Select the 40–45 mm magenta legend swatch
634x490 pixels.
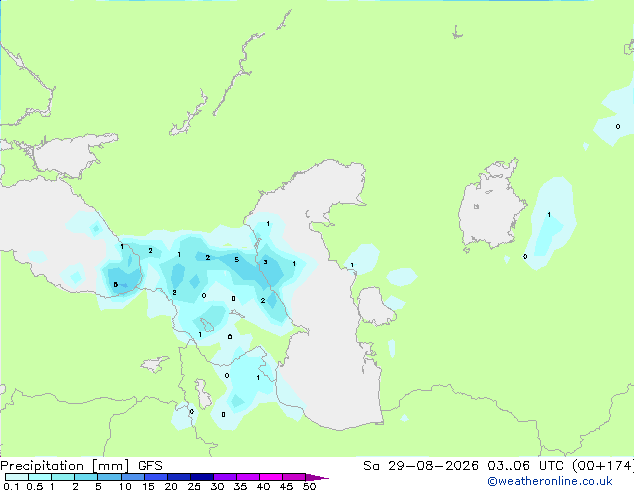(271, 477)
